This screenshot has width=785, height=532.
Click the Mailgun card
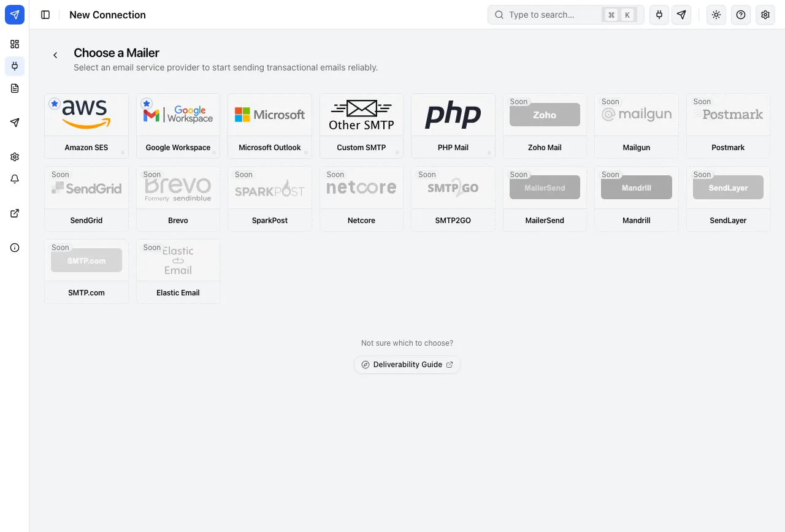click(x=637, y=126)
